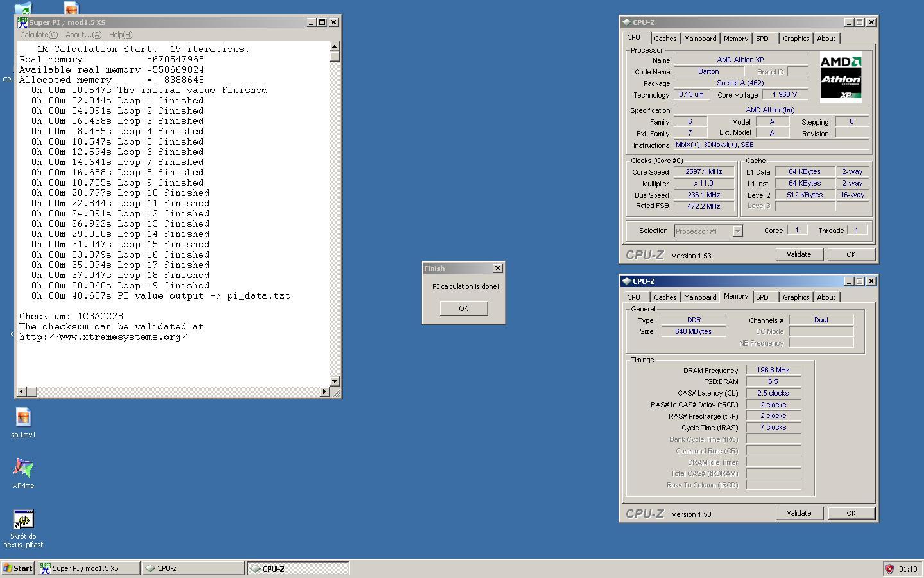Select the active CPU-Z taskbar button
The height and width of the screenshot is (578, 924).
pos(298,568)
